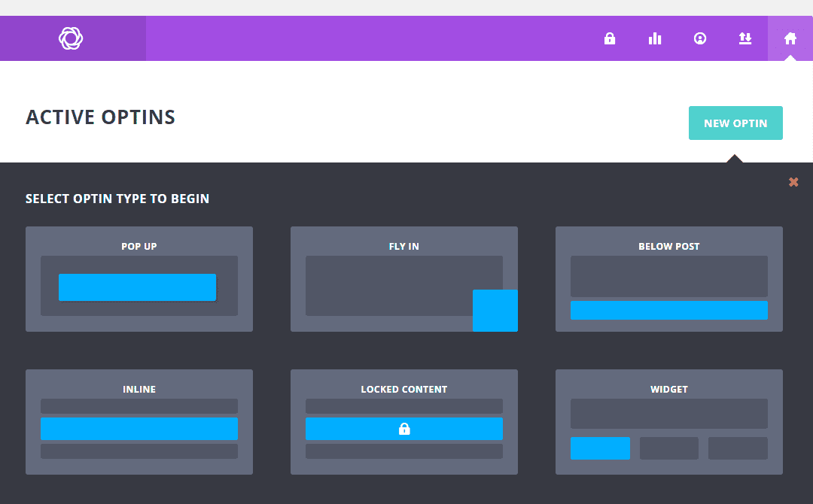
Task: Close the optin type selection panel
Action: 793,182
